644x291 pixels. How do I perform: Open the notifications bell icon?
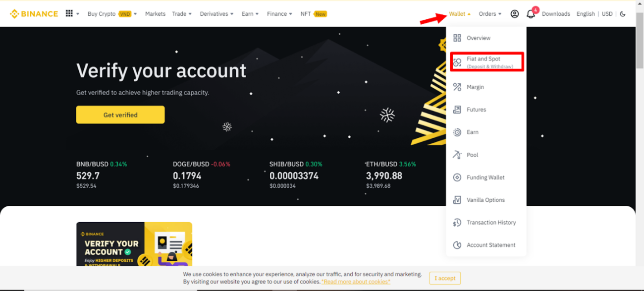(x=531, y=14)
